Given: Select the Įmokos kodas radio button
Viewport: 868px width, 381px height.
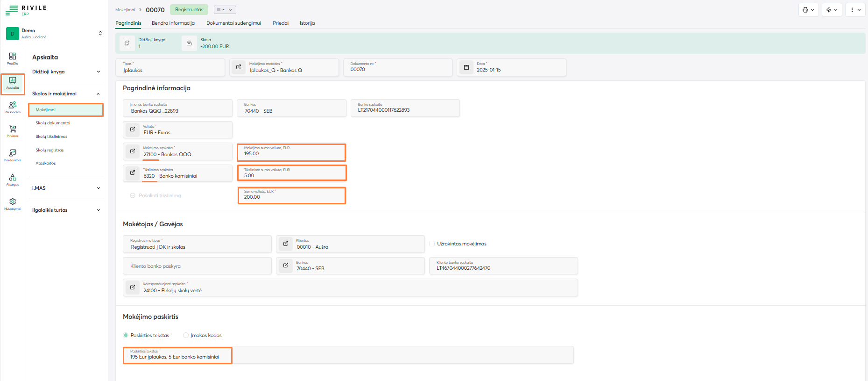Looking at the screenshot, I should point(186,335).
